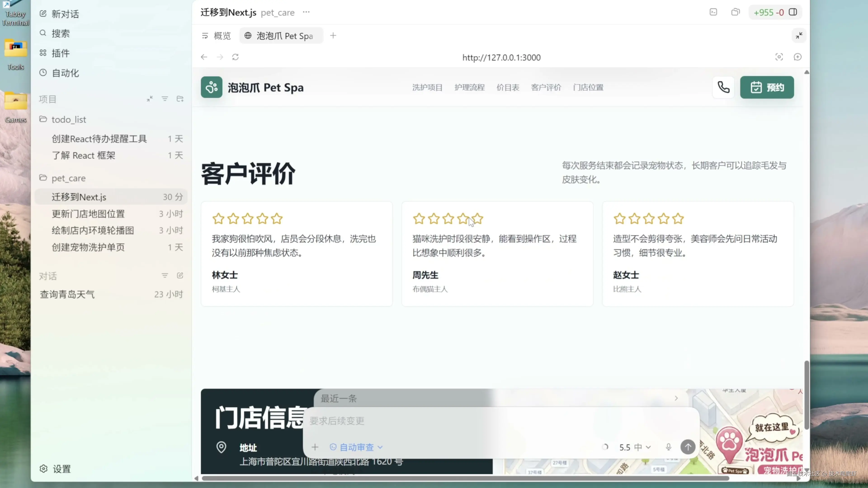Click the phone call icon button
This screenshot has width=868, height=488.
[723, 88]
